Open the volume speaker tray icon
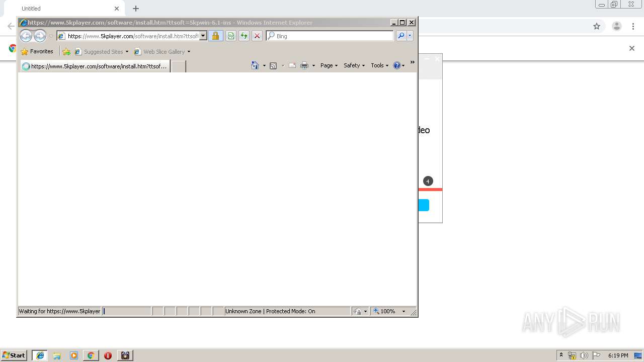 click(584, 355)
